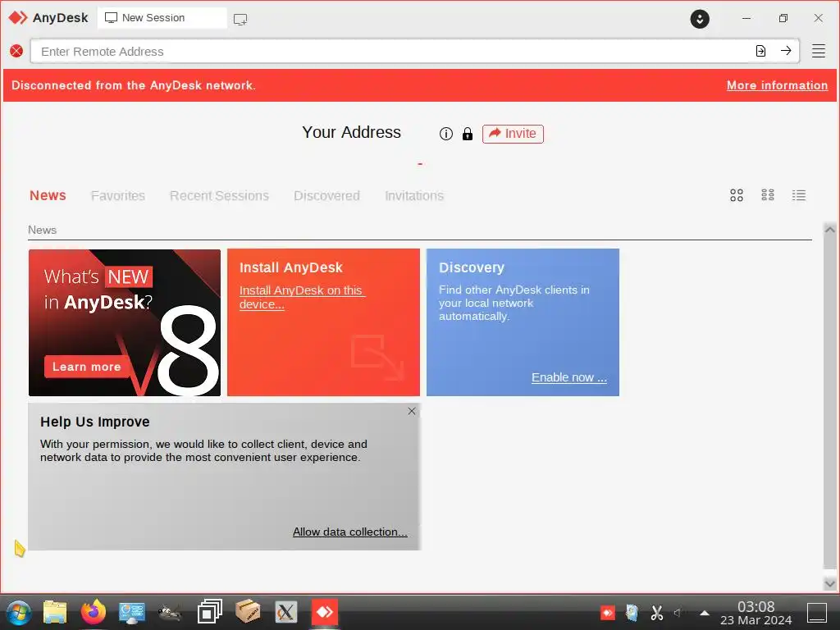Select large tiles view icon
Screen dimensions: 840x630
pos(737,195)
